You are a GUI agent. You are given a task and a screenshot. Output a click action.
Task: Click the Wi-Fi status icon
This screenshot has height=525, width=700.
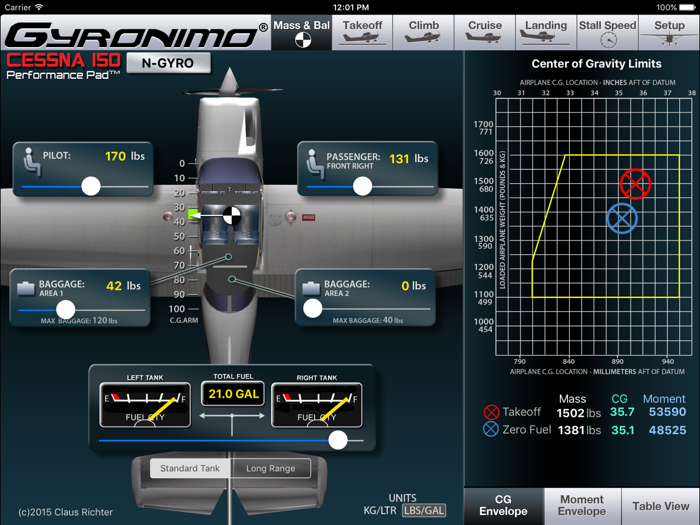tap(39, 7)
